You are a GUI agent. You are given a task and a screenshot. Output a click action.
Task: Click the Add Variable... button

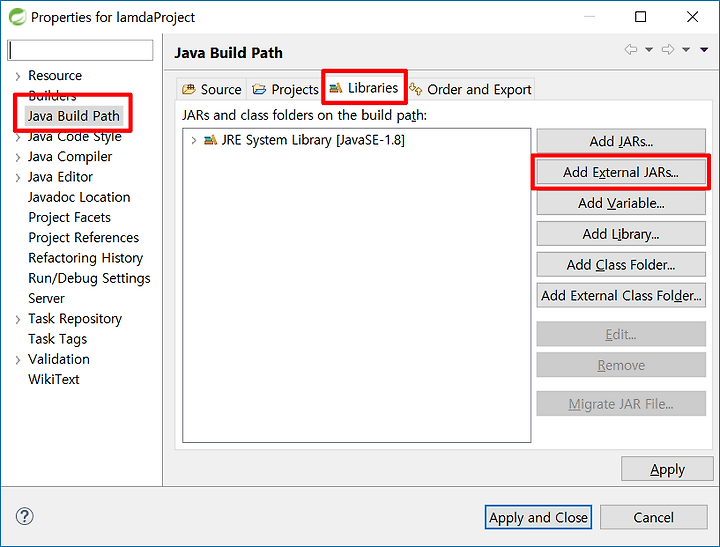[x=621, y=203]
